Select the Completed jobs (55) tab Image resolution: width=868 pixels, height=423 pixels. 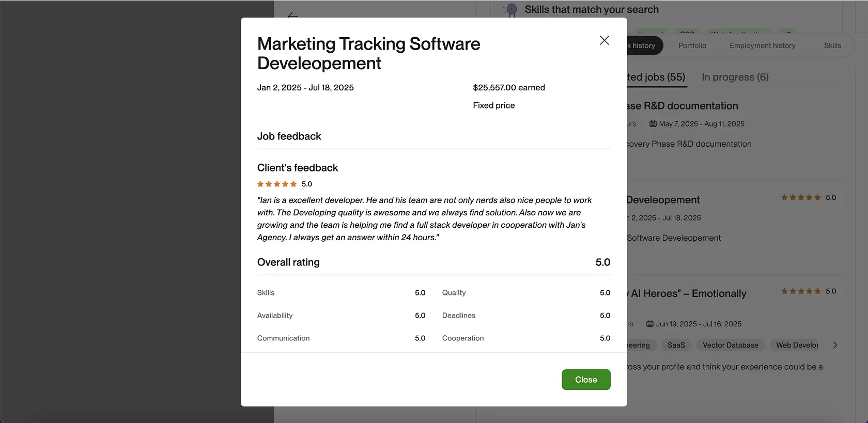click(x=656, y=77)
